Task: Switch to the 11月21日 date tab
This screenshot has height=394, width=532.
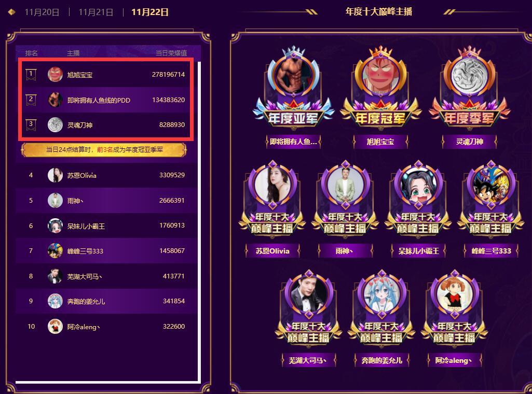Action: pyautogui.click(x=96, y=12)
